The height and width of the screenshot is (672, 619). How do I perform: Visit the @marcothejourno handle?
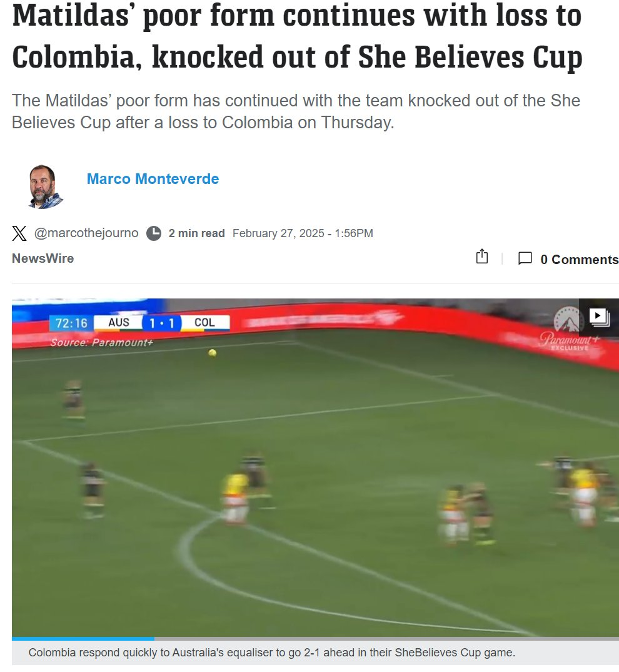(86, 233)
